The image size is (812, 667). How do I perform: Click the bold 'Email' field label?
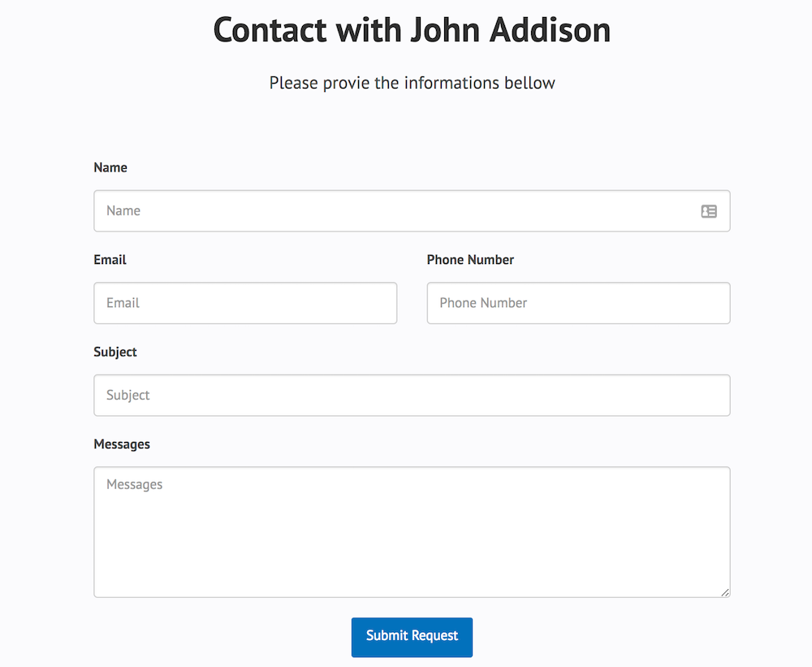coord(110,260)
